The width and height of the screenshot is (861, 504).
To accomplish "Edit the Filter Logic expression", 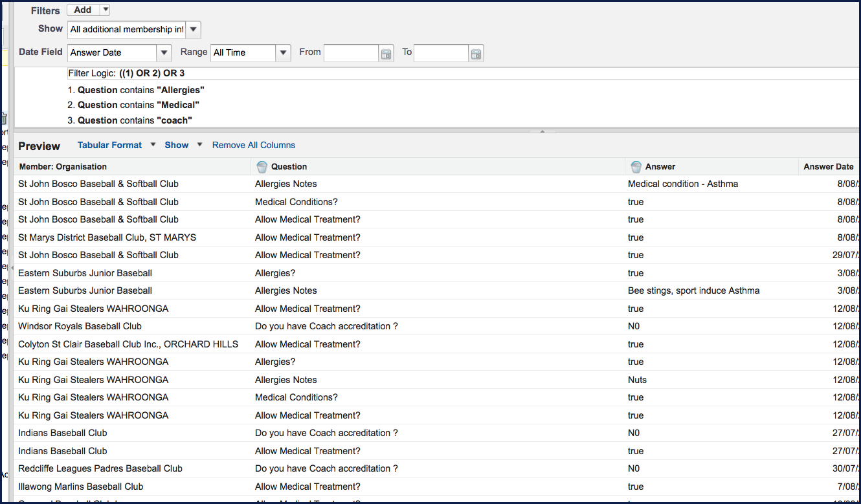I will tap(152, 73).
